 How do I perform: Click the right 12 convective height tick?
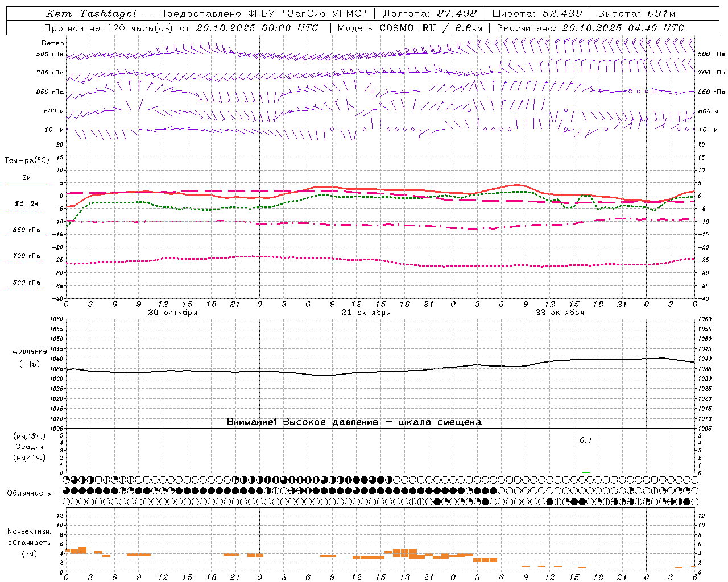(x=701, y=516)
